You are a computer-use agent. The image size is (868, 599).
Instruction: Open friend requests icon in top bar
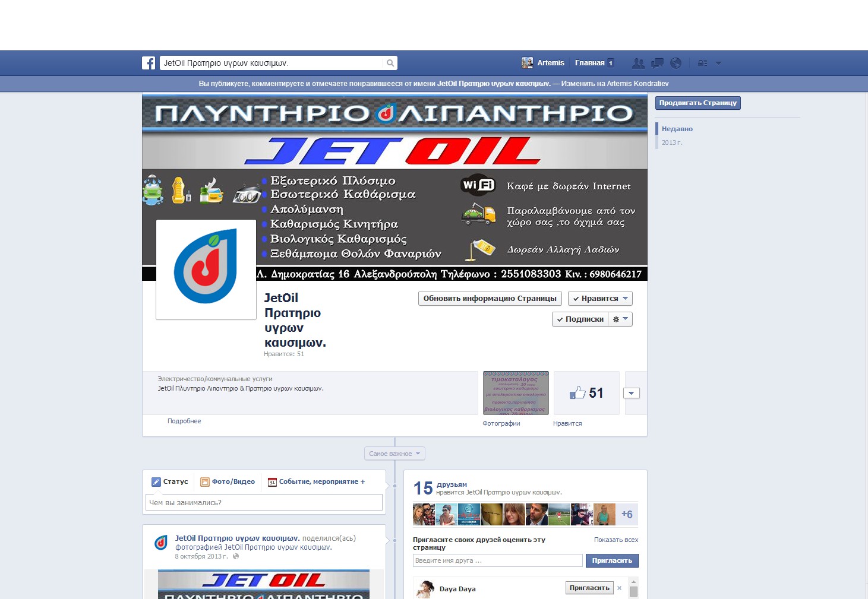pyautogui.click(x=639, y=63)
